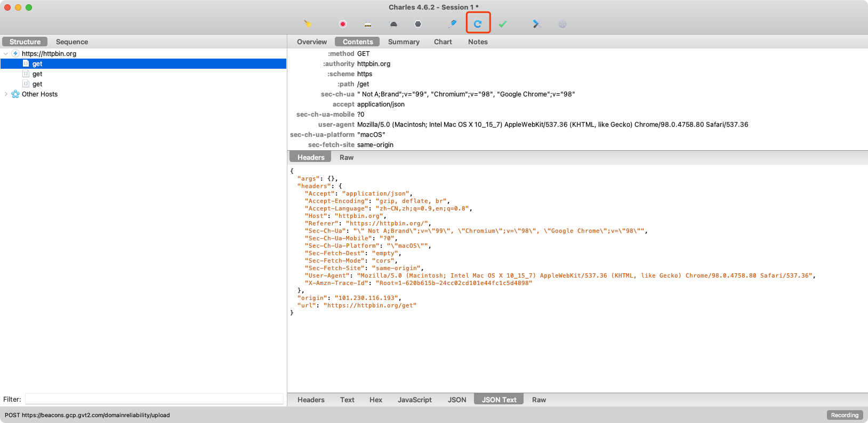Select response Raw tab at bottom

(x=539, y=400)
